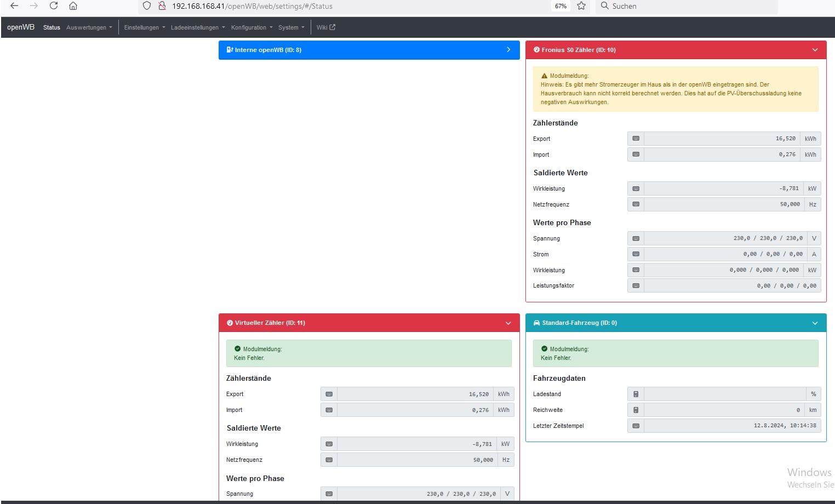Viewport: 835px width, 504px height.
Task: Click 'Werte pro Phase' heading in Virtueller Zähler
Action: coord(255,478)
